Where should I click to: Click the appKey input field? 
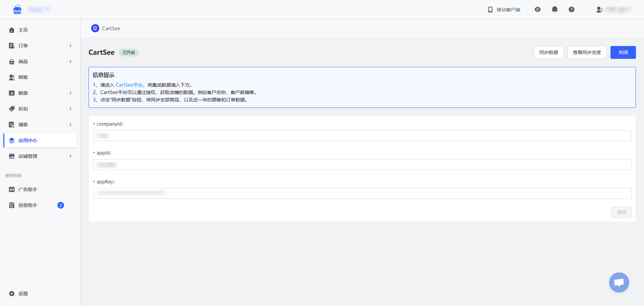click(x=362, y=193)
